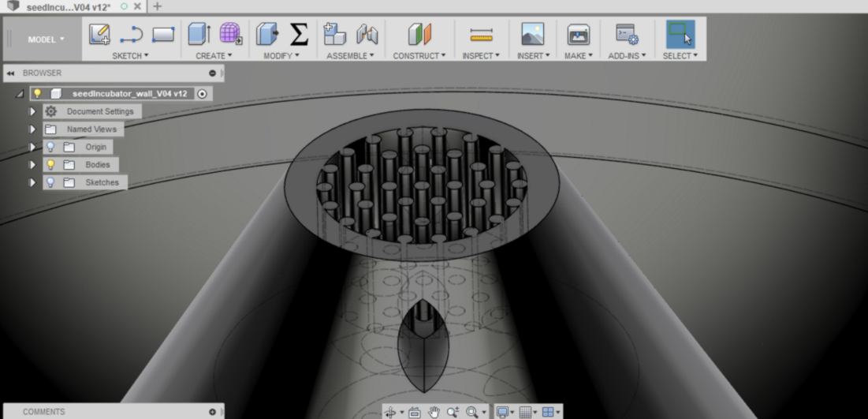Select the Line sketch tool icon
The image size is (868, 419).
[131, 35]
